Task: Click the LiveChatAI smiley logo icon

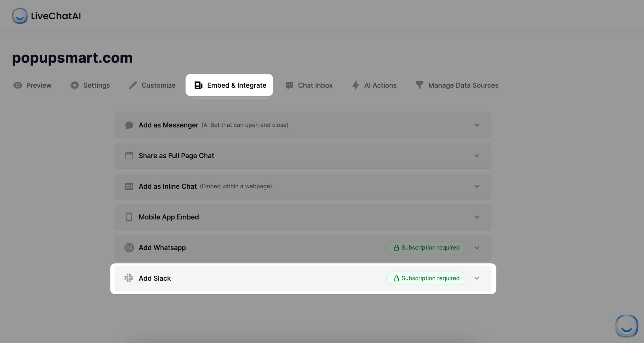Action: (x=20, y=16)
